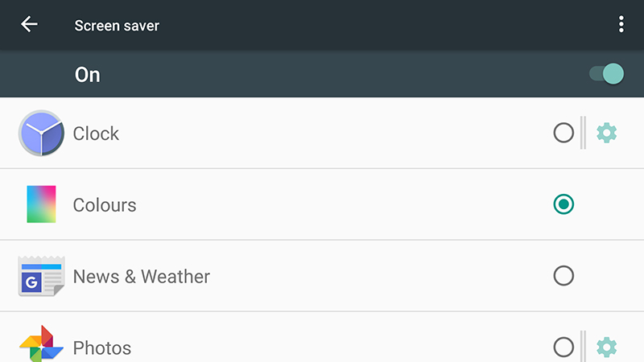Click the Photos label text
This screenshot has height=362, width=644.
[x=102, y=348]
